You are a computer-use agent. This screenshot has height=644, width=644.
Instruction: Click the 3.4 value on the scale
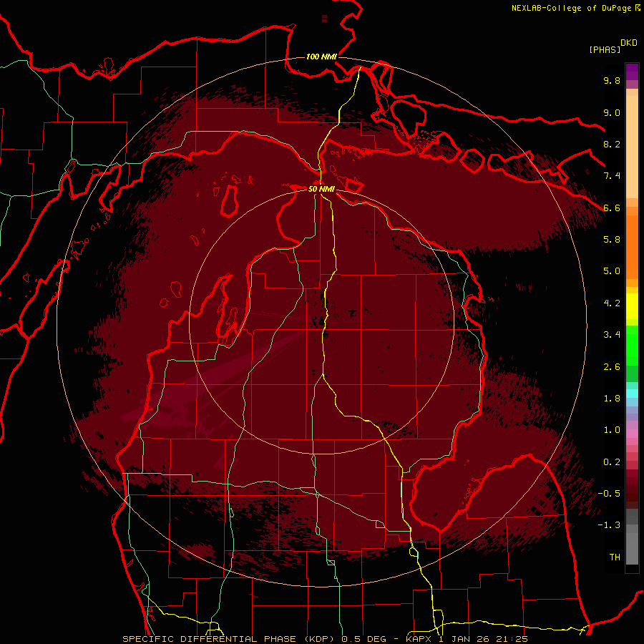click(612, 335)
